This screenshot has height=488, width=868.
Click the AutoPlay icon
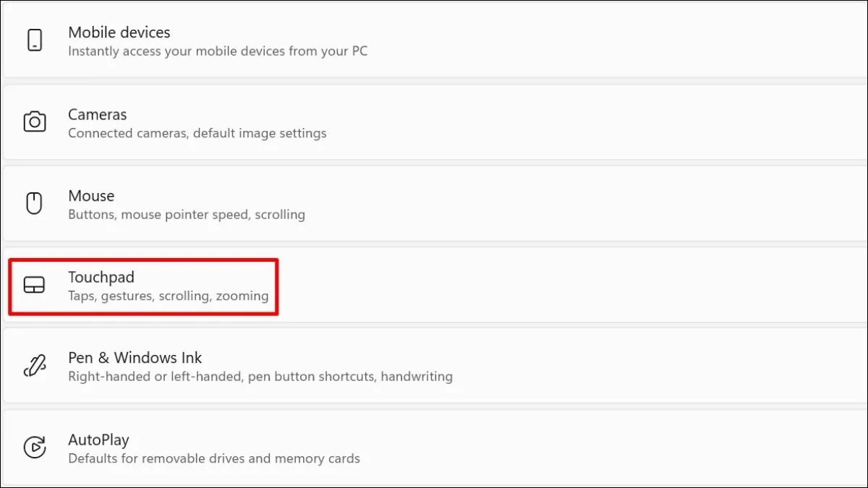pyautogui.click(x=35, y=448)
